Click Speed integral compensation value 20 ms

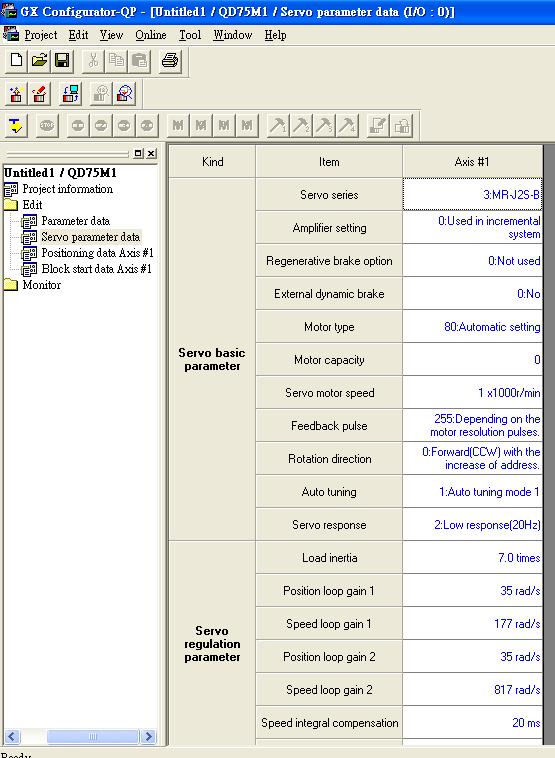click(472, 723)
